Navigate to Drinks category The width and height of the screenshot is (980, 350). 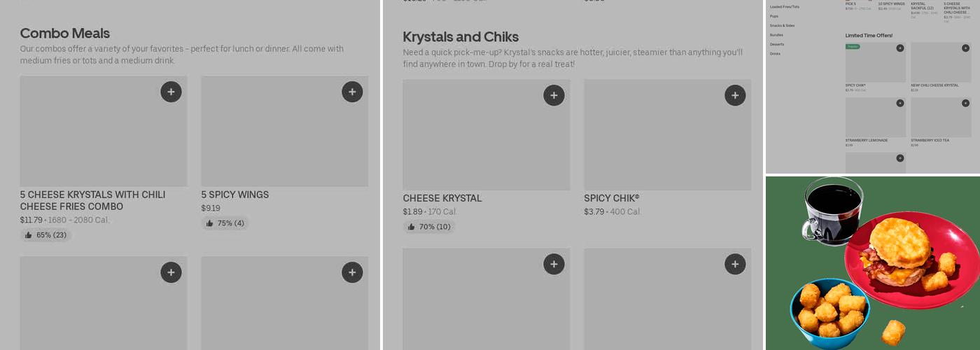click(775, 53)
